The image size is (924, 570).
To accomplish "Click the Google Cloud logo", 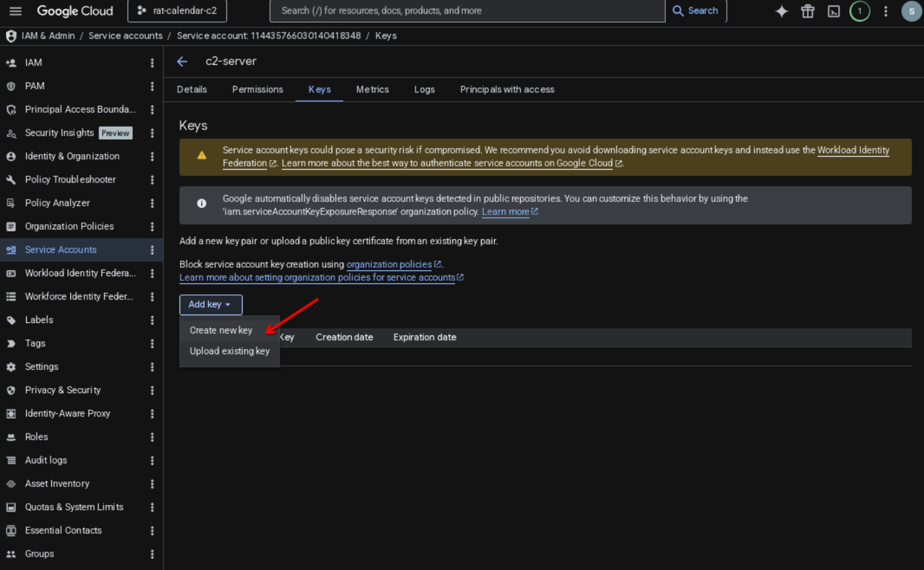I will (75, 11).
